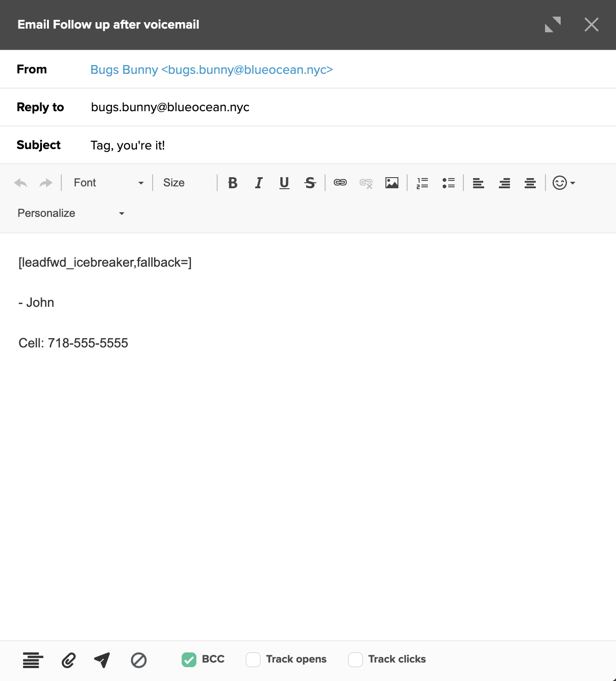Click the 'Cell: 718-555-5555' line

pyautogui.click(x=73, y=343)
